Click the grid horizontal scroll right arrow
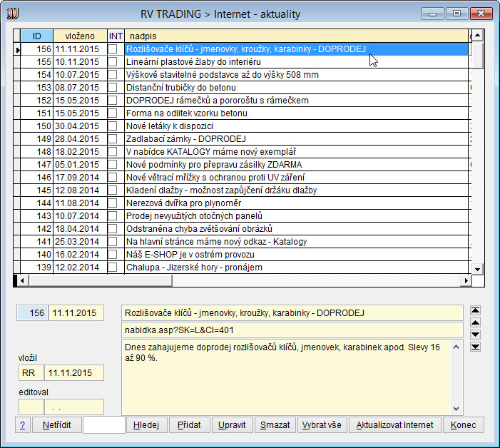This screenshot has height=448, width=500. 466,280
